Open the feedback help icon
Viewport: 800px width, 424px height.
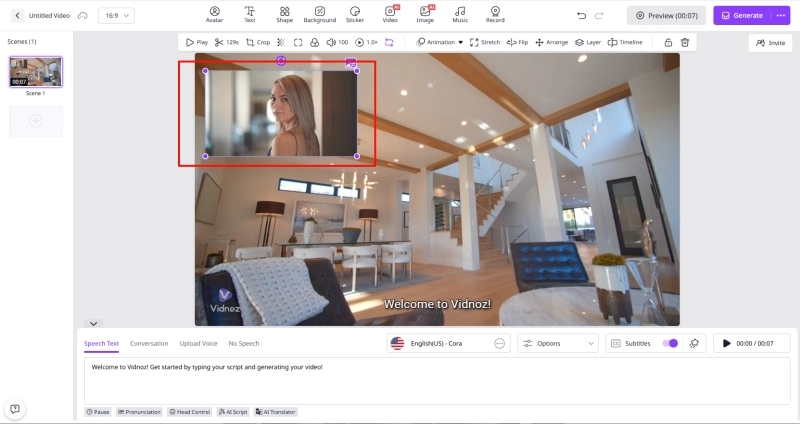pyautogui.click(x=15, y=409)
